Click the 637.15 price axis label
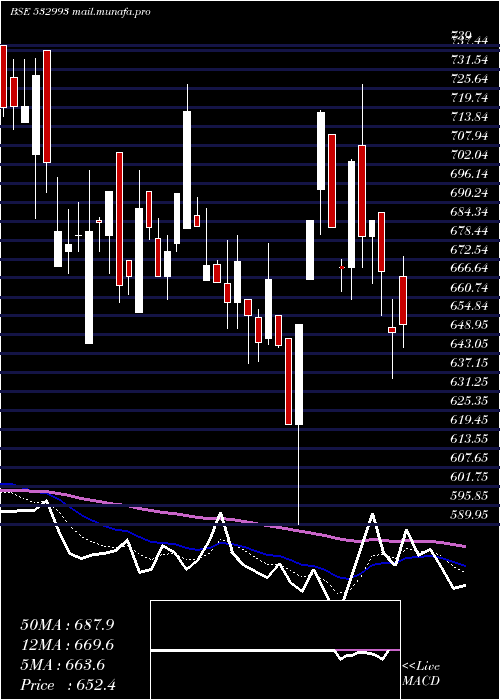This screenshot has height=700, width=500. point(469,363)
